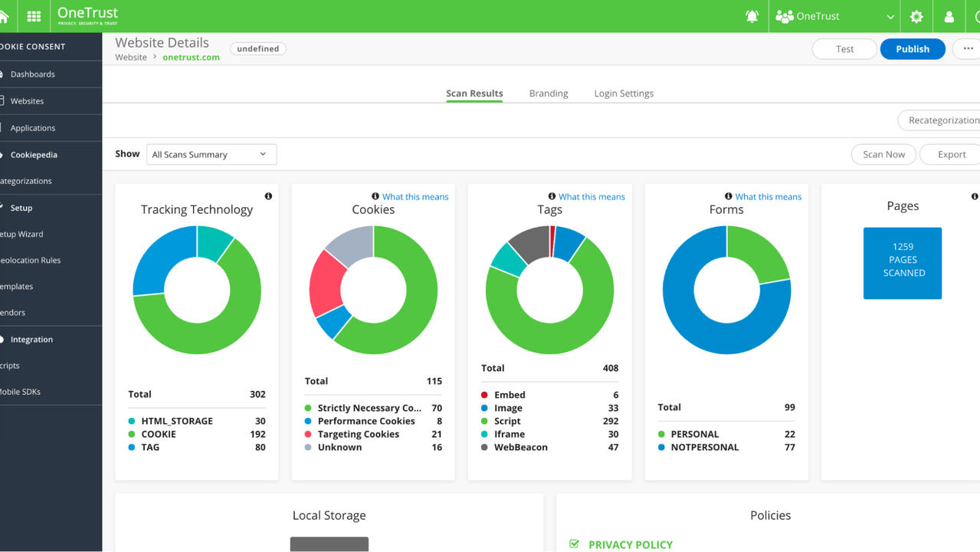Collapse the Setup section in sidebar
Viewport: 980px width, 552px height.
point(21,208)
